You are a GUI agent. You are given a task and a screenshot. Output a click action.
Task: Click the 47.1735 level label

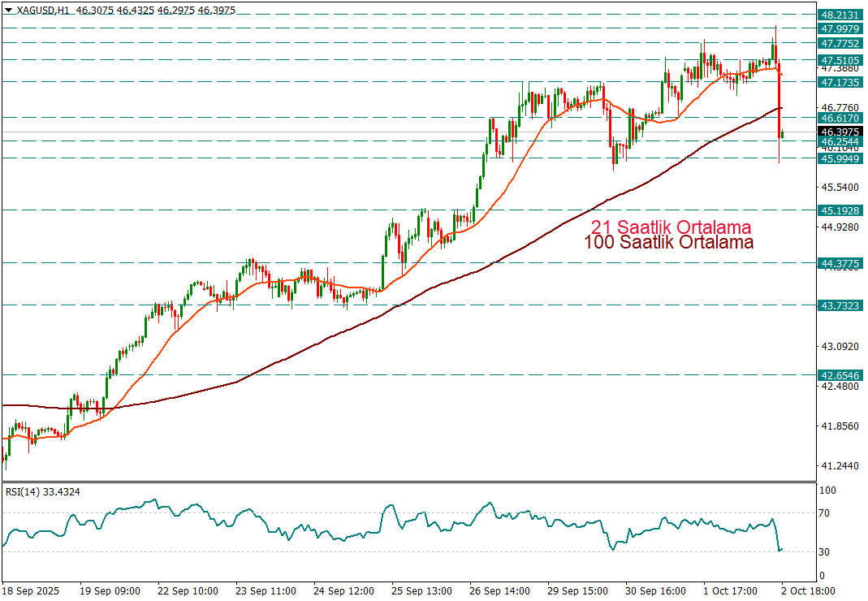[840, 82]
